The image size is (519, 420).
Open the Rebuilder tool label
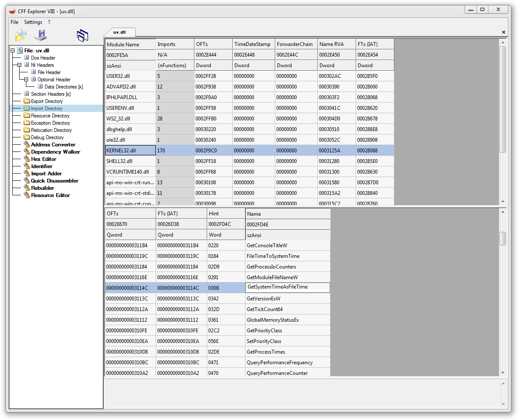(x=43, y=188)
